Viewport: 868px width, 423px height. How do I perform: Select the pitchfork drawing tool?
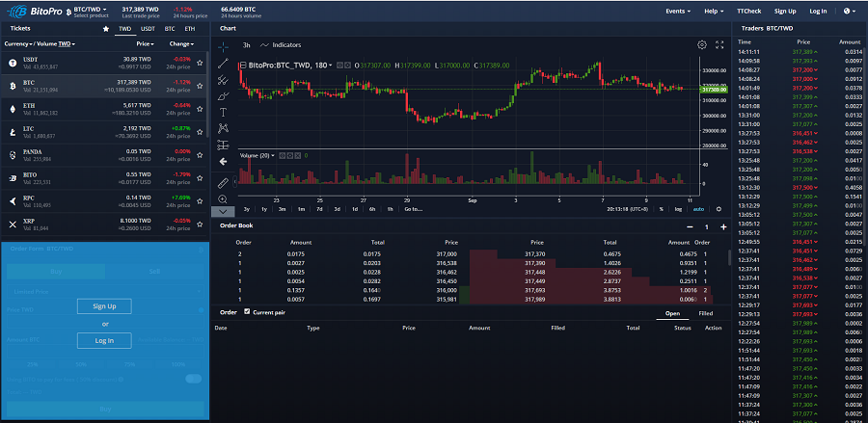pyautogui.click(x=223, y=80)
